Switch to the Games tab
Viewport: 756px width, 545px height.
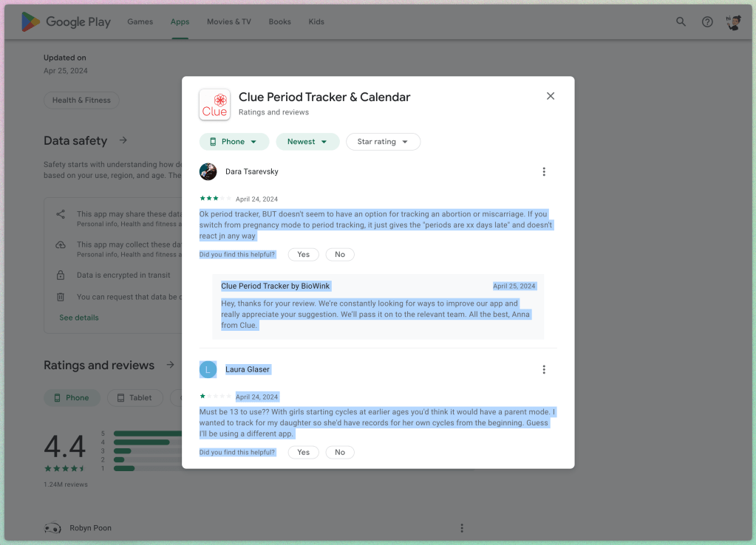tap(140, 22)
